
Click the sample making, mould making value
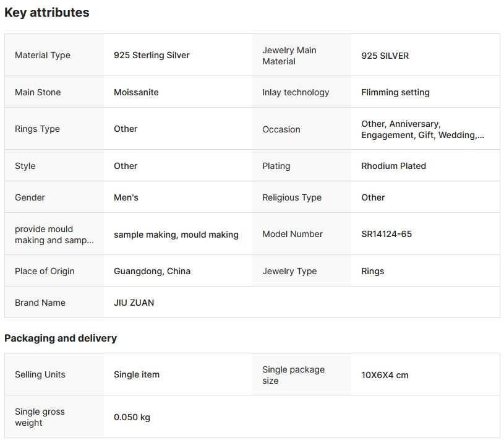coord(176,235)
